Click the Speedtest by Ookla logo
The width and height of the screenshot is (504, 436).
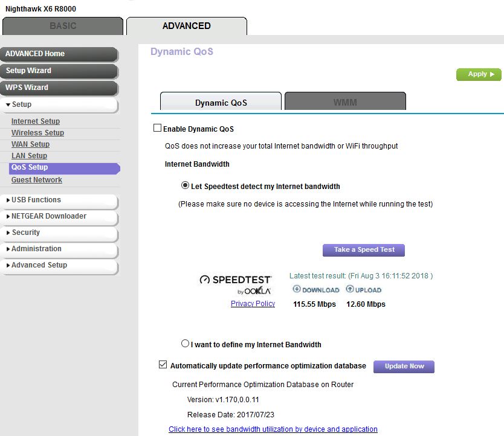click(235, 284)
